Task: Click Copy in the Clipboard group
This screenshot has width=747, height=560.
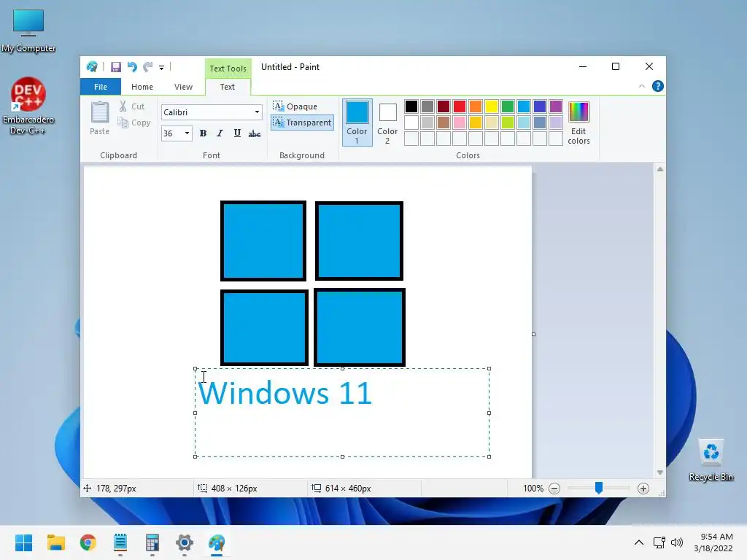Action: point(134,122)
